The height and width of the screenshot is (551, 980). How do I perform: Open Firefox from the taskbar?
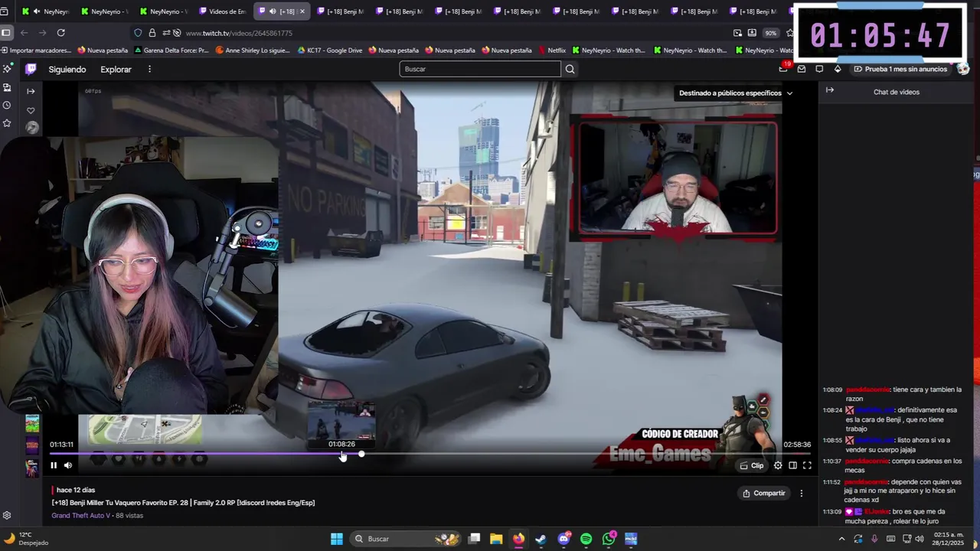518,539
